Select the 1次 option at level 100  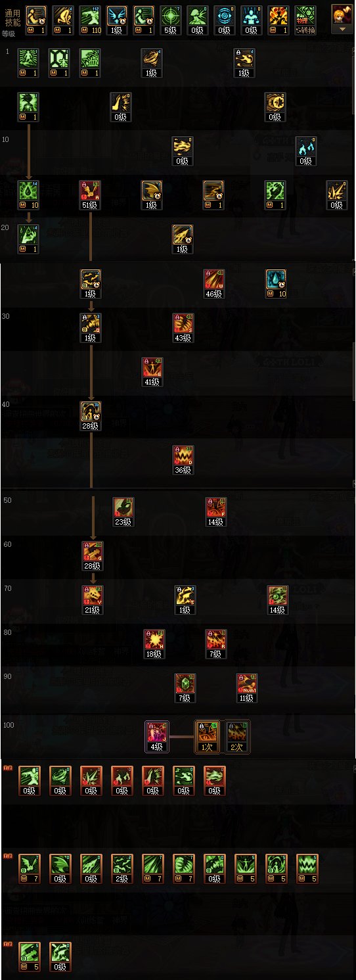tap(208, 737)
